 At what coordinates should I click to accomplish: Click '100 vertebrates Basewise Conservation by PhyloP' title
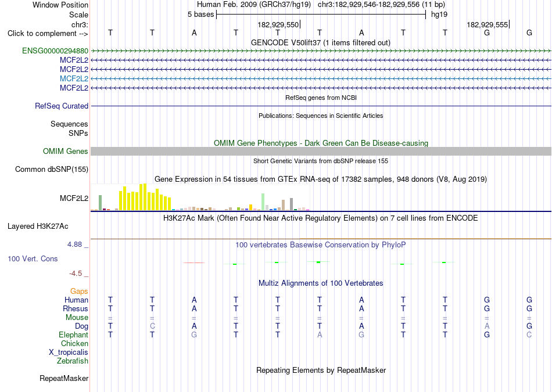pyautogui.click(x=321, y=245)
